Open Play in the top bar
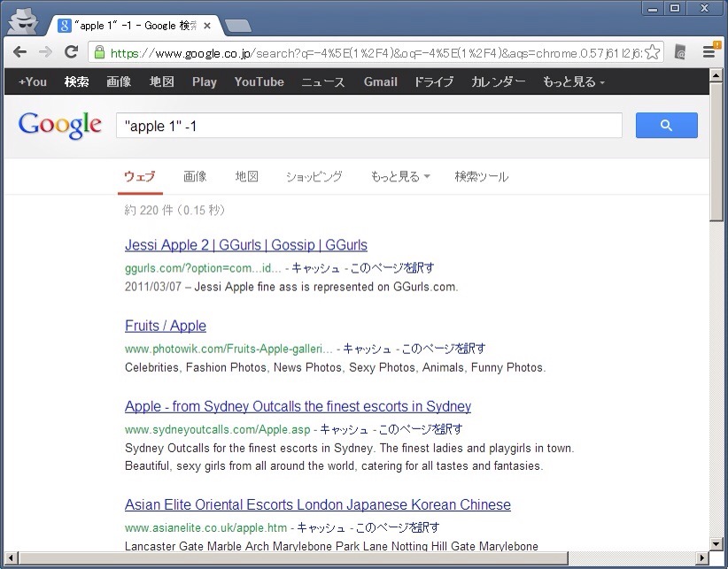The height and width of the screenshot is (569, 728). (205, 82)
